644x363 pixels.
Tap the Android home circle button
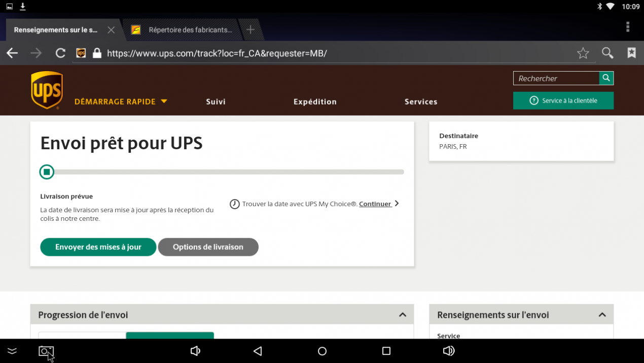point(322,351)
